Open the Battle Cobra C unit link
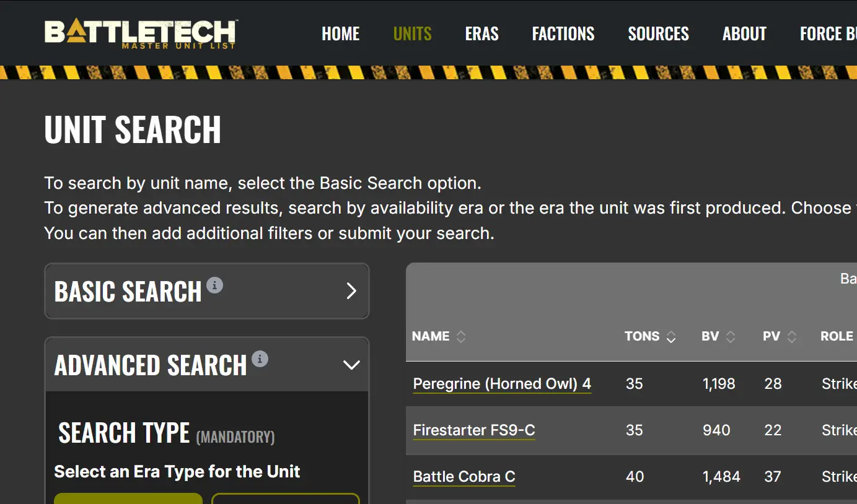Viewport: 857px width, 504px height. click(x=464, y=477)
